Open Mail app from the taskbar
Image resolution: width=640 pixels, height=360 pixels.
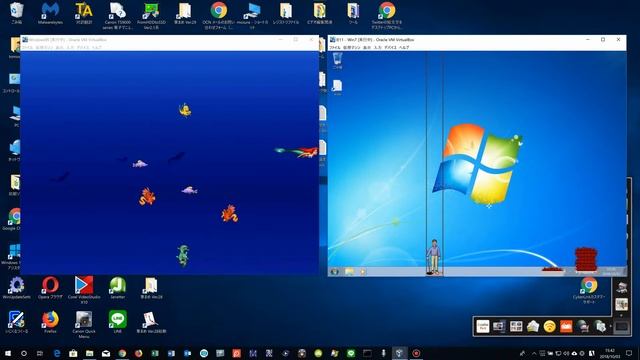point(106,353)
